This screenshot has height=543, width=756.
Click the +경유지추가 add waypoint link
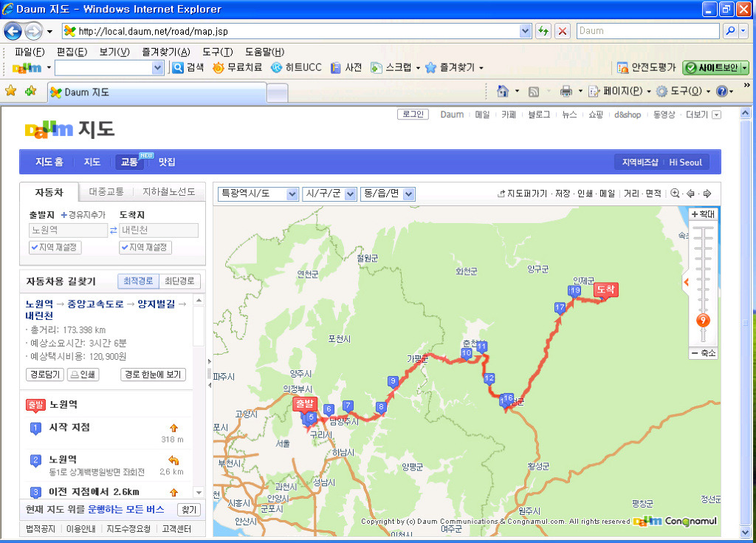pos(83,215)
